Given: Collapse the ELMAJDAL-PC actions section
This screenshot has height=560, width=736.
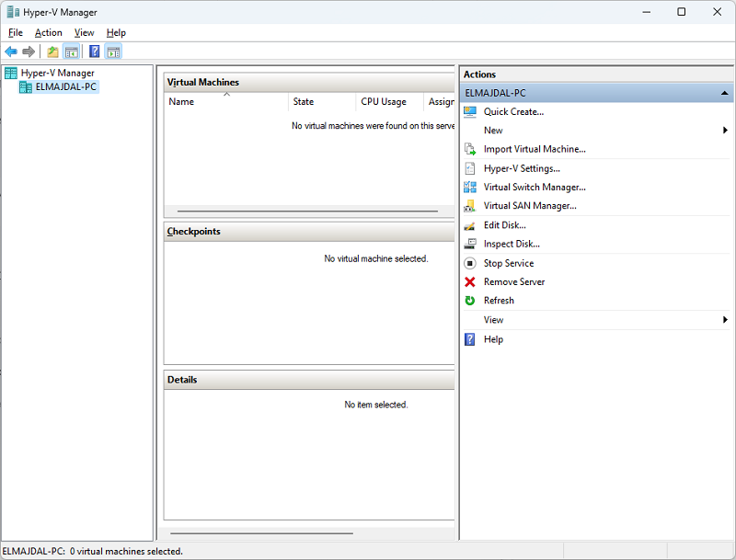Looking at the screenshot, I should pyautogui.click(x=723, y=92).
